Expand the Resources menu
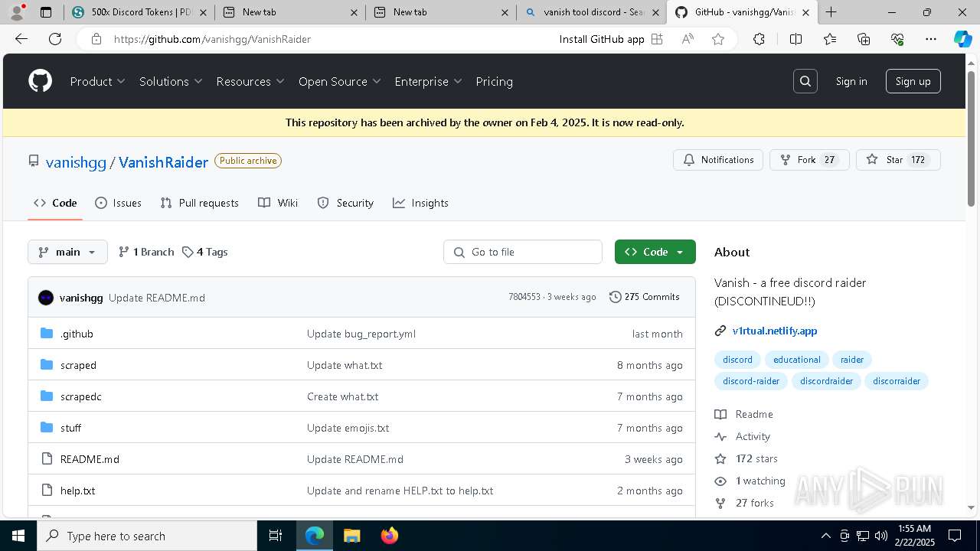The image size is (980, 551). tap(250, 81)
